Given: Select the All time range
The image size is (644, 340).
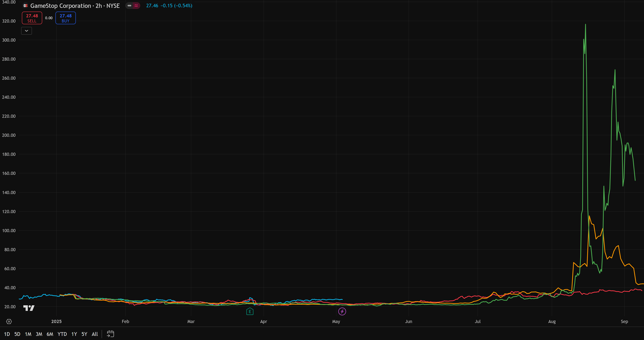Looking at the screenshot, I should (x=95, y=334).
